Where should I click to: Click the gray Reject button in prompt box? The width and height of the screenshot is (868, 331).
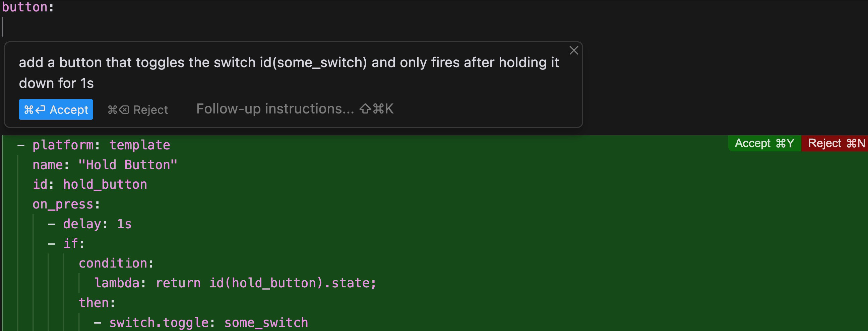(138, 110)
